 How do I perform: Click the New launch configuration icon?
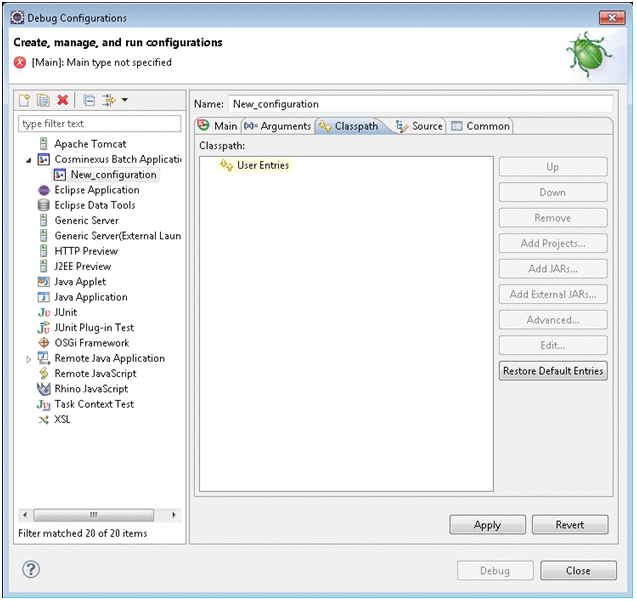coord(24,100)
